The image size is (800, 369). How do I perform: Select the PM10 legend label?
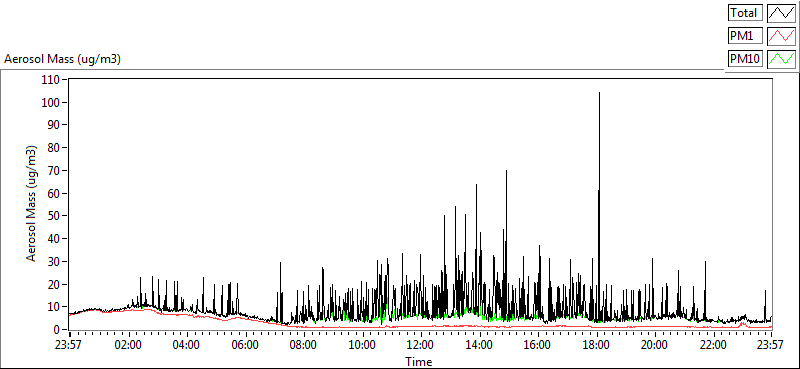(745, 59)
